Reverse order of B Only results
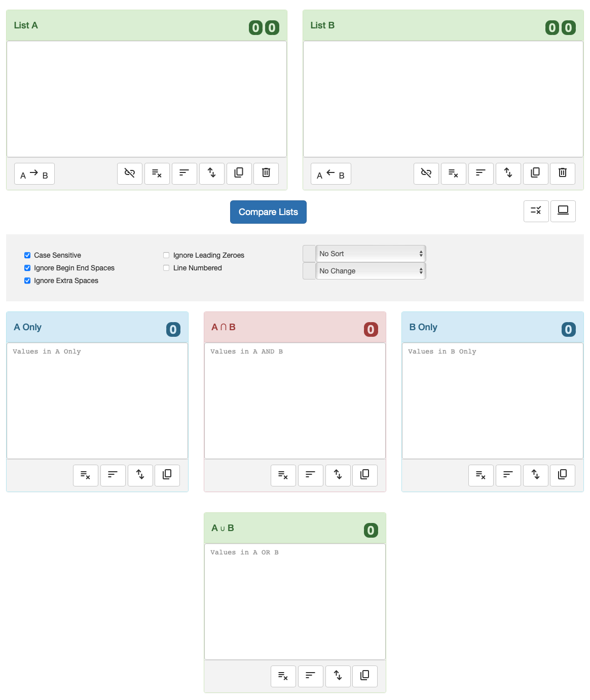590x700 pixels. (536, 475)
